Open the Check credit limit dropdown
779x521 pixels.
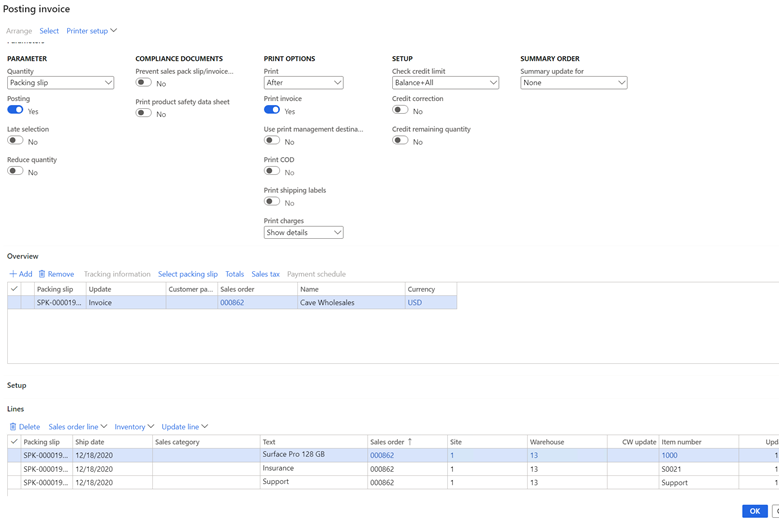click(x=445, y=83)
